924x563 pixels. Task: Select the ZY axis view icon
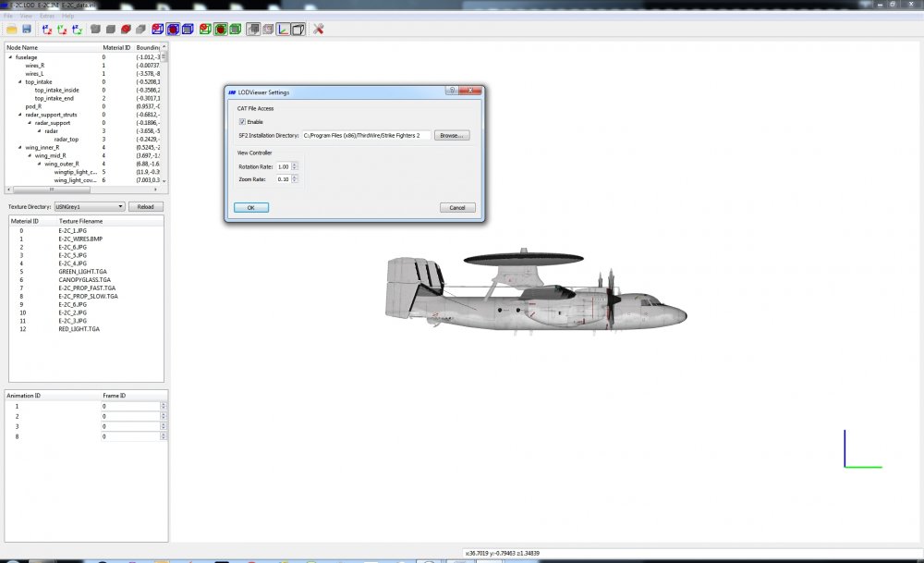78,29
